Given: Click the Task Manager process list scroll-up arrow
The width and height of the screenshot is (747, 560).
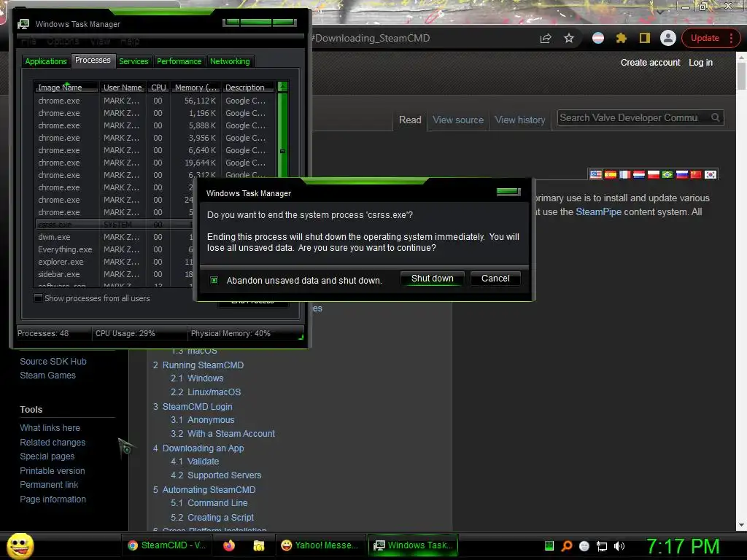Looking at the screenshot, I should pyautogui.click(x=282, y=87).
